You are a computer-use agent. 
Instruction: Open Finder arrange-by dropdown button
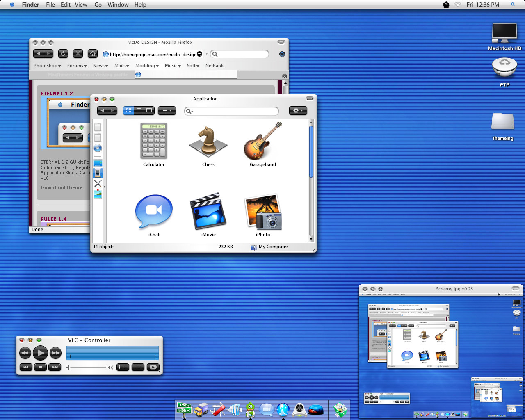pyautogui.click(x=167, y=110)
